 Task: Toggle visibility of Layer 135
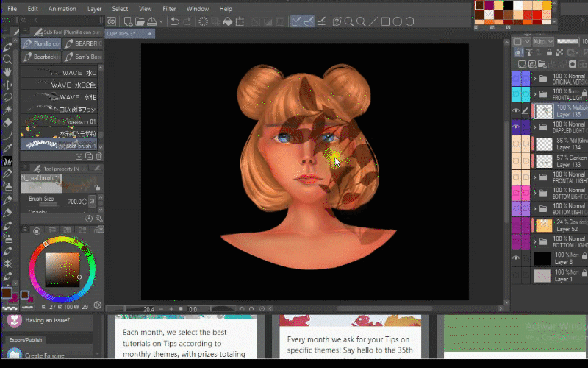[x=515, y=111]
